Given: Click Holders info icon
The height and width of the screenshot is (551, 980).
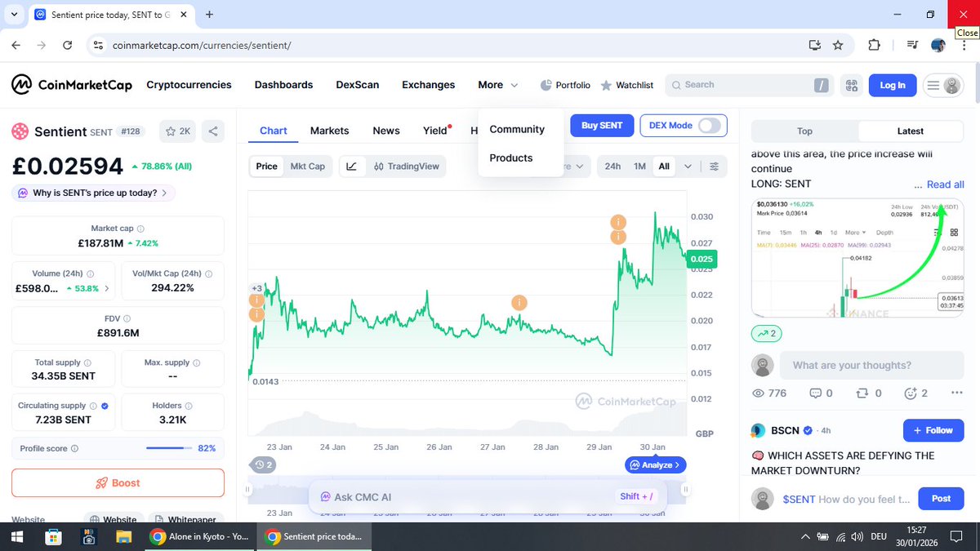Looking at the screenshot, I should coord(189,406).
